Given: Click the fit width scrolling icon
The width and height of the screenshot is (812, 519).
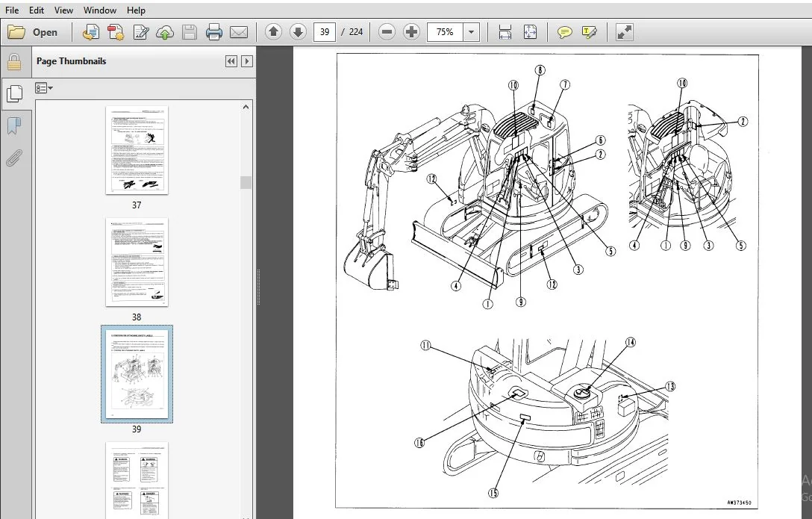Looking at the screenshot, I should tap(505, 32).
